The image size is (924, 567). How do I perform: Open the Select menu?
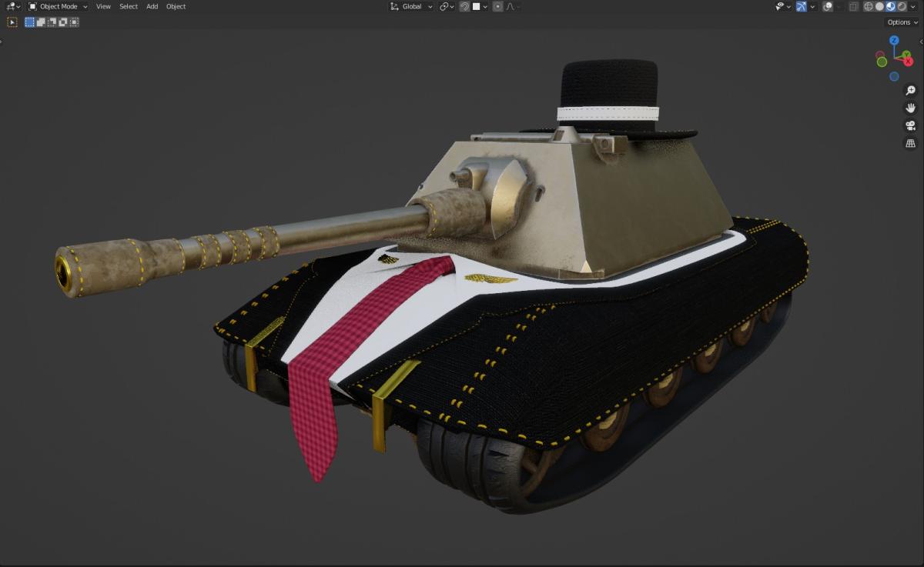pos(129,6)
